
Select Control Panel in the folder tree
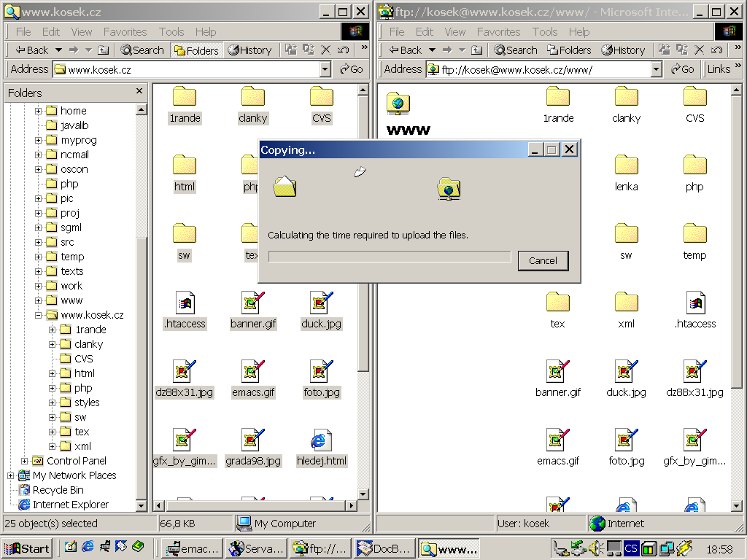click(x=76, y=461)
